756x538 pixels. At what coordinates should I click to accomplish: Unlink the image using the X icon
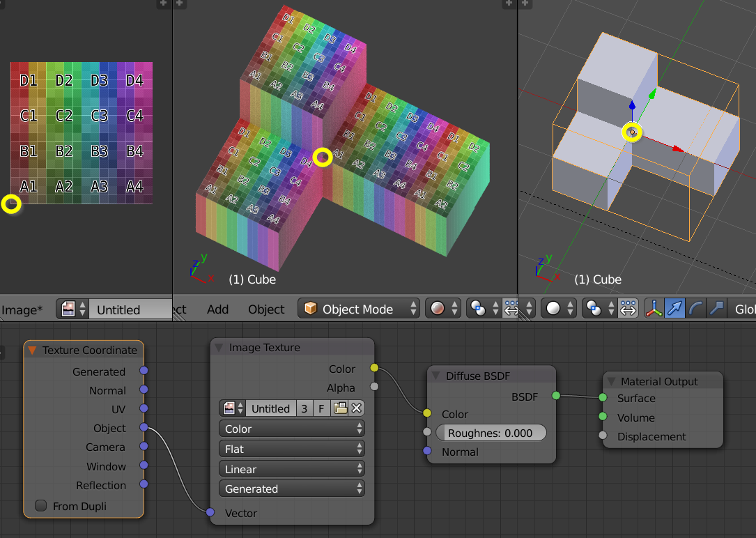click(356, 408)
